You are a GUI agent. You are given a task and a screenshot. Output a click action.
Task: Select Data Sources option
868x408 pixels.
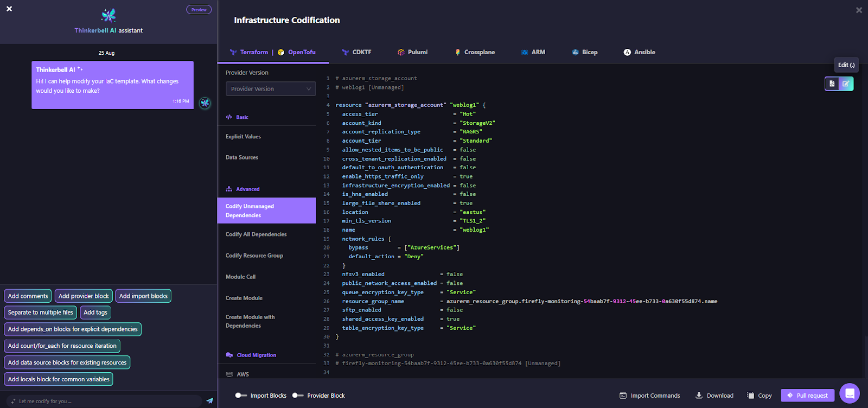[242, 157]
